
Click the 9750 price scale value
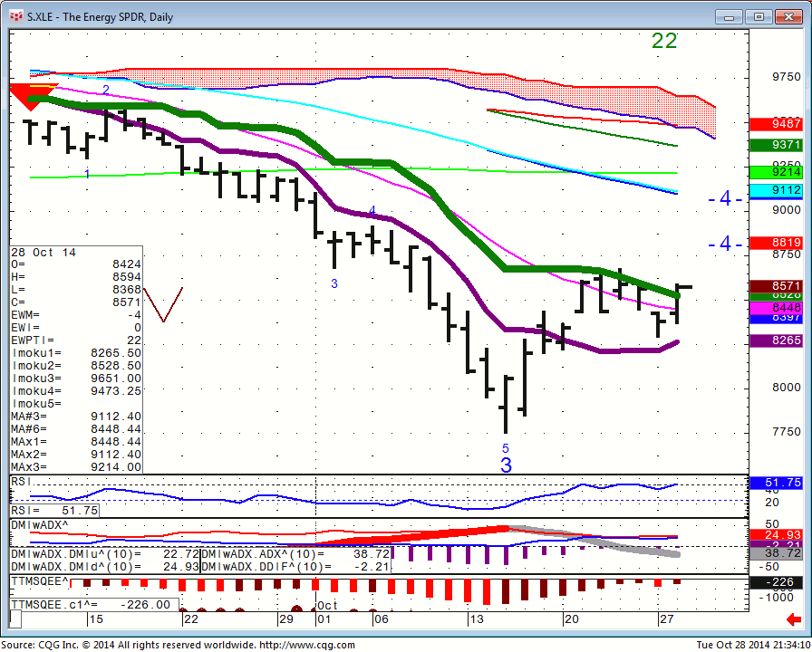[x=786, y=77]
